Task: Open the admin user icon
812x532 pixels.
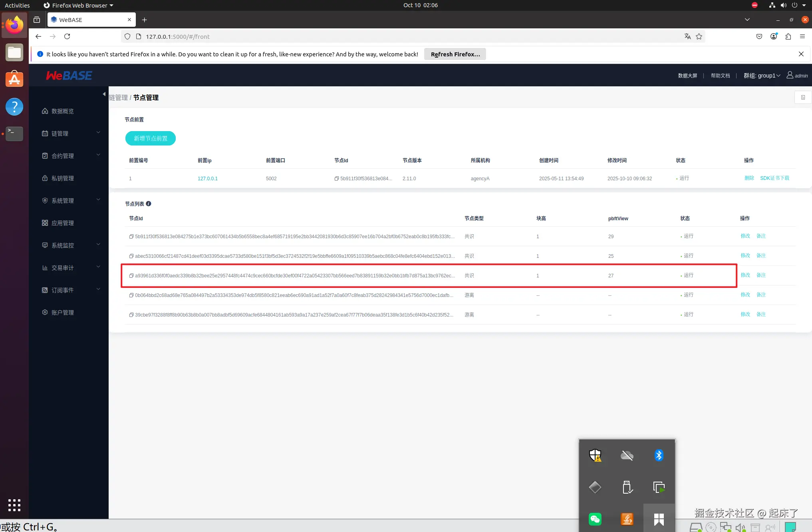Action: [790, 75]
